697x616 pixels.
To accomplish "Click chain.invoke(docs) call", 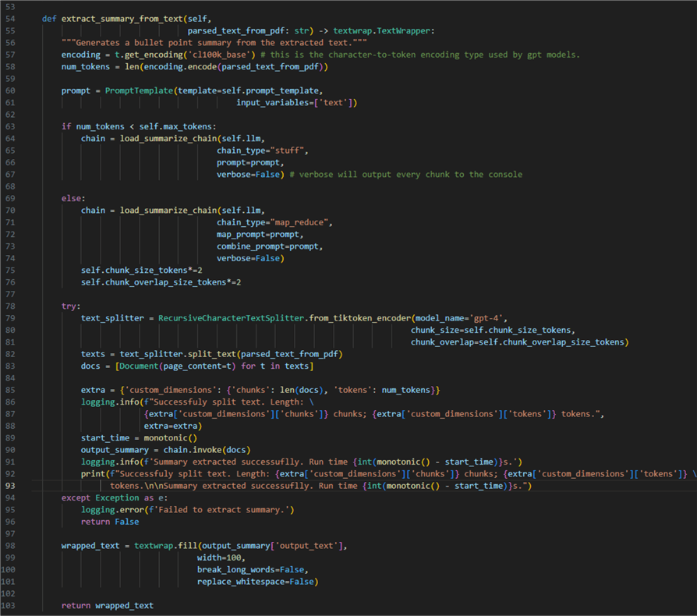I will point(207,450).
